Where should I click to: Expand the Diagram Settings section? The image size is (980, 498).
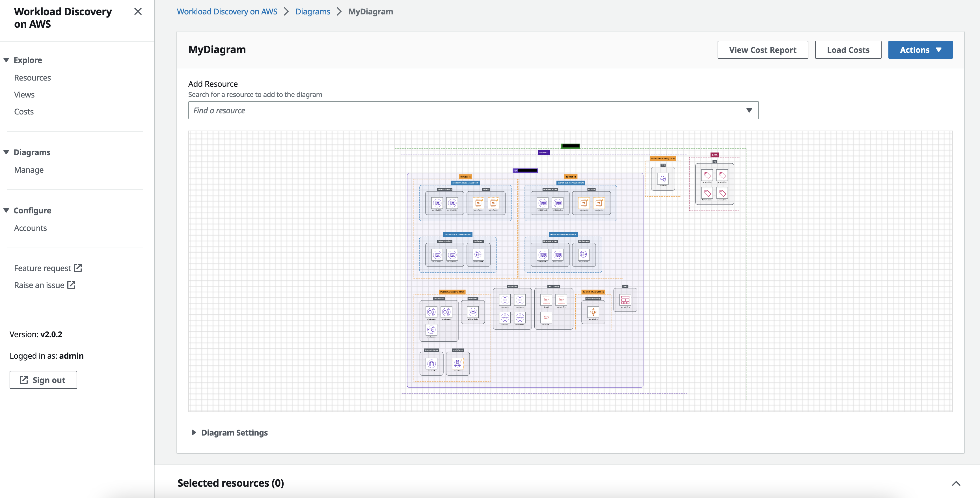234,433
